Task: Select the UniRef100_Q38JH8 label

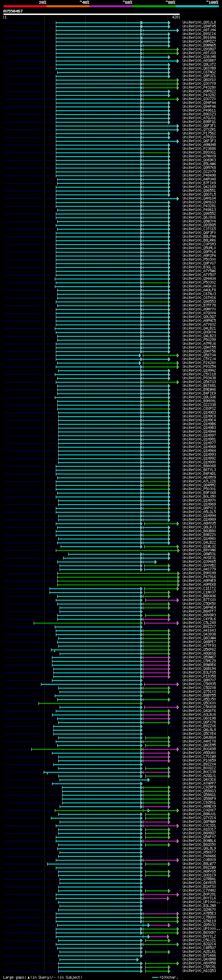Action: pos(199,57)
